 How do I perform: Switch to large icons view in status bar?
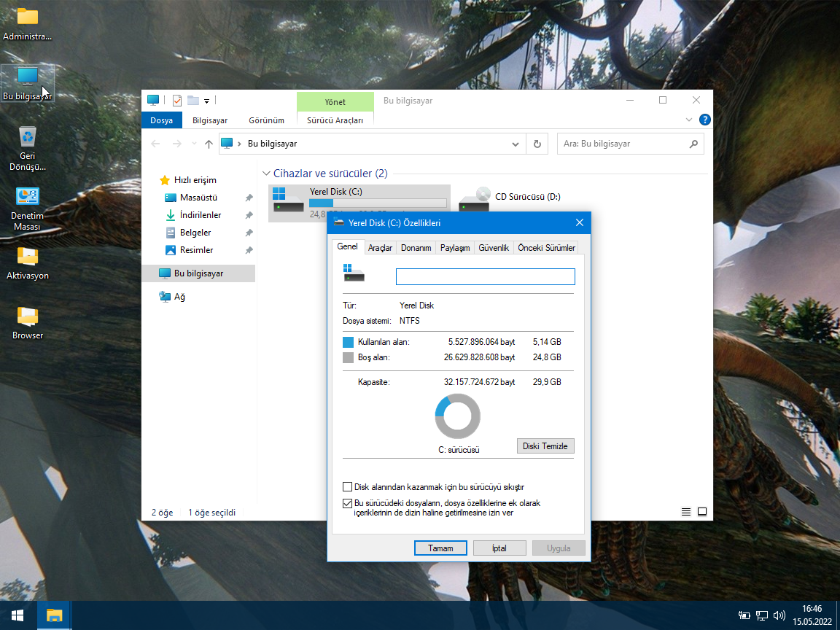tap(702, 513)
